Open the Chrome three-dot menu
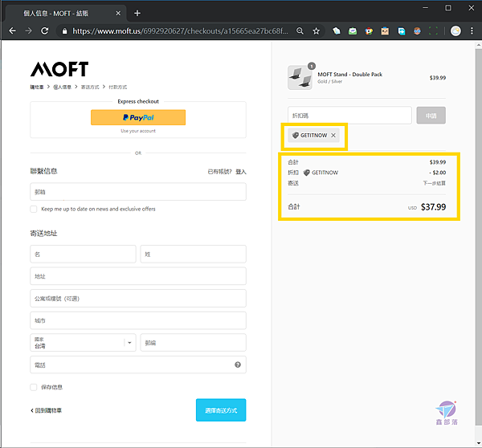Image resolution: width=482 pixels, height=448 pixels. pos(472,31)
